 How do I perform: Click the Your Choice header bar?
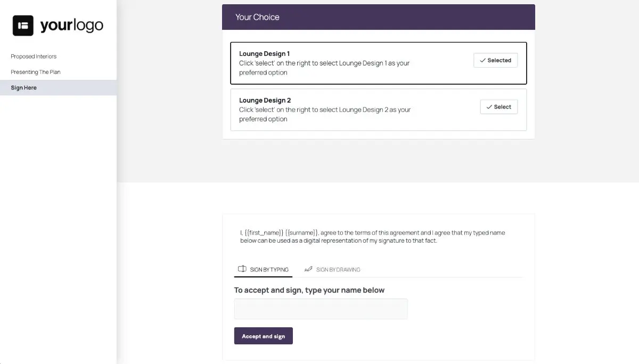378,16
